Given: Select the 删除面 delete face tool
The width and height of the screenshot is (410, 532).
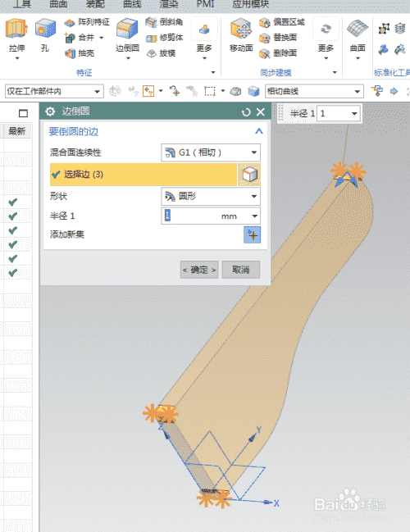Looking at the screenshot, I should point(278,53).
